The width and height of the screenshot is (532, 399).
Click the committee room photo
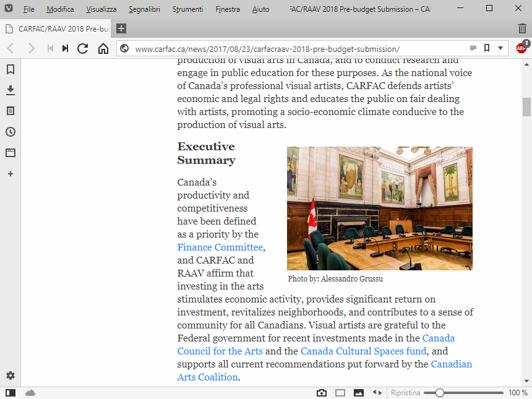tap(380, 208)
